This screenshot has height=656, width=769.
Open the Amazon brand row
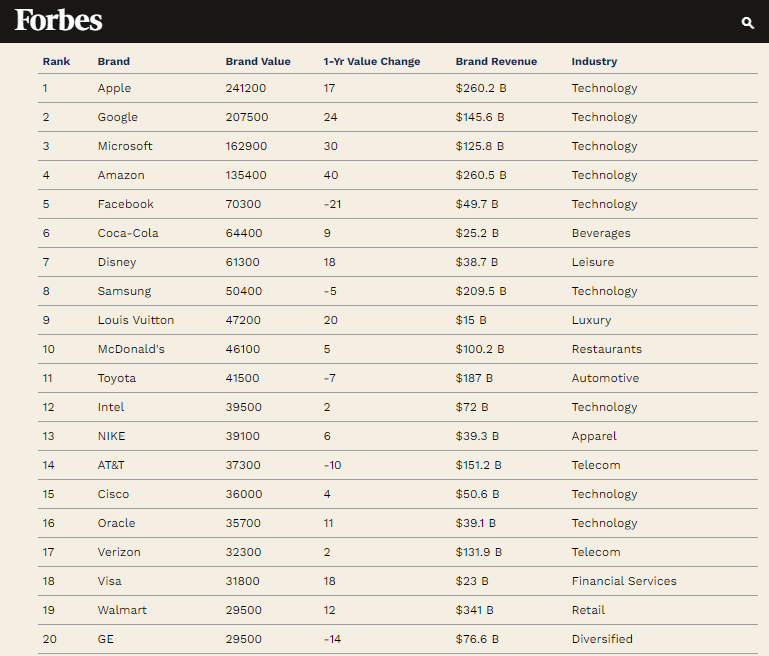(121, 175)
